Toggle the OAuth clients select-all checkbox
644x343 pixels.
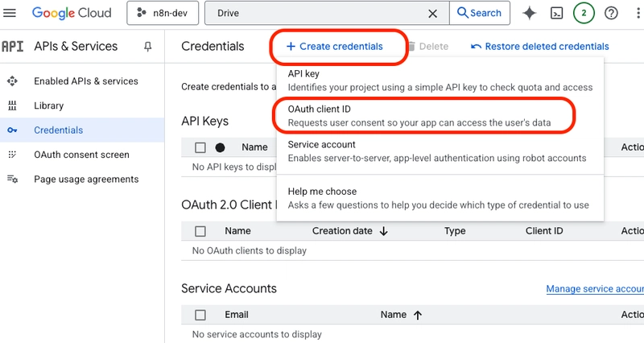200,231
